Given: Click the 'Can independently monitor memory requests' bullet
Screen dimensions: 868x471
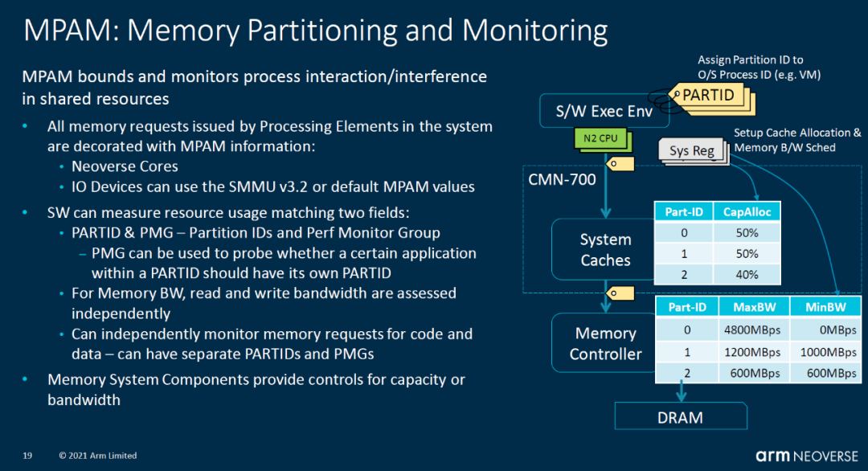Looking at the screenshot, I should 272,344.
